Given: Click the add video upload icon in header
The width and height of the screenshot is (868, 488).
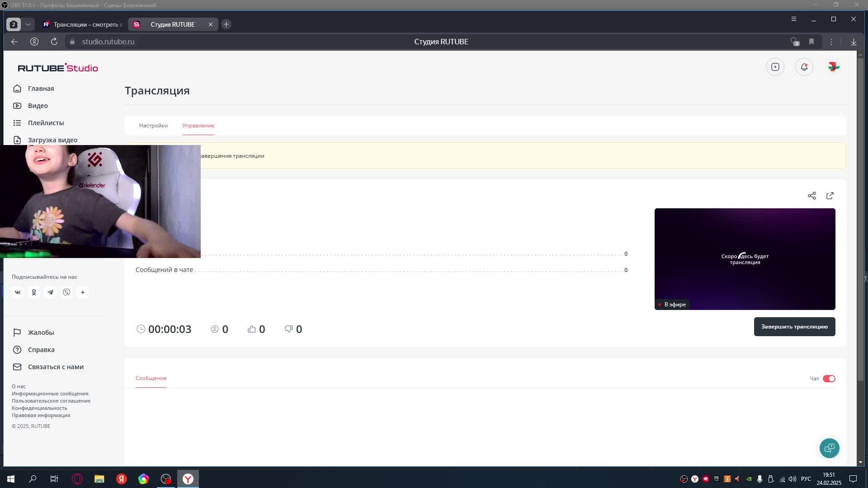Looking at the screenshot, I should [x=775, y=67].
